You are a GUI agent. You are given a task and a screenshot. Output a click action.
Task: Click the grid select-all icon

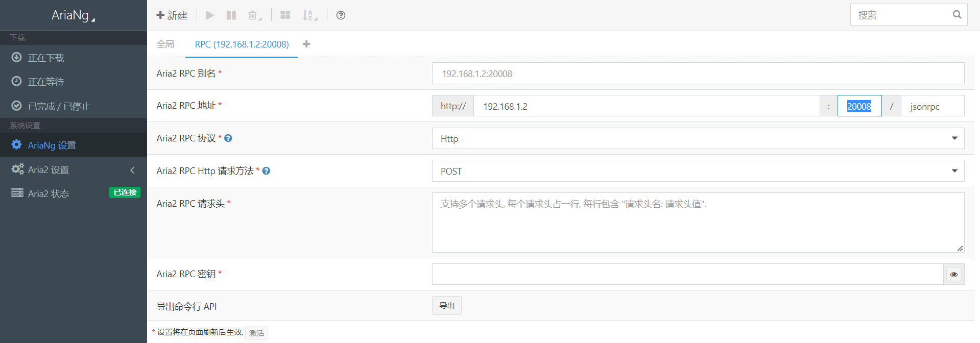pyautogui.click(x=285, y=15)
